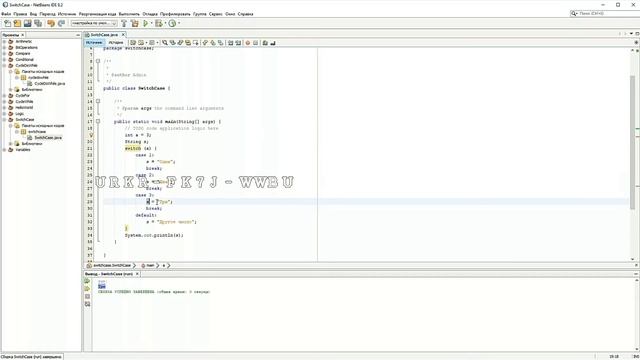
Task: Click the Debug Project toolbar icon
Action: pyautogui.click(x=158, y=23)
